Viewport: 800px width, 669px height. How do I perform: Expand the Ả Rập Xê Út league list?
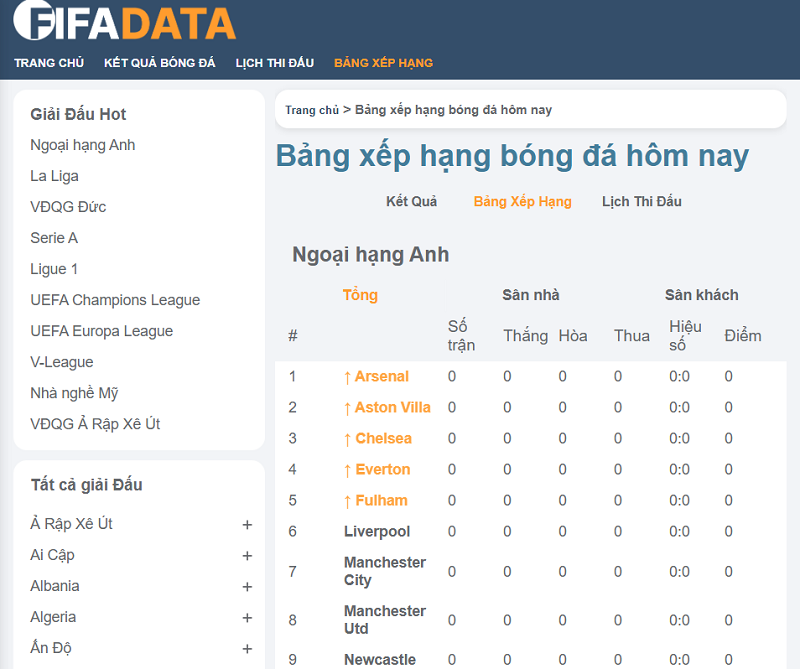[247, 525]
